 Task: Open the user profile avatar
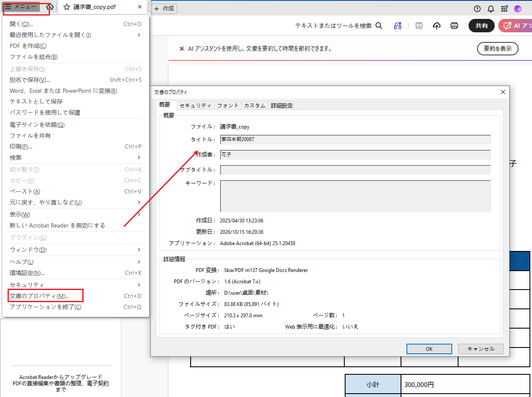coord(518,9)
